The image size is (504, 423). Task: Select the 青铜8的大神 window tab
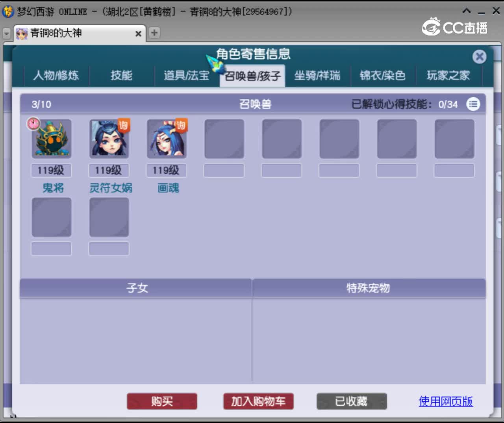coord(80,33)
